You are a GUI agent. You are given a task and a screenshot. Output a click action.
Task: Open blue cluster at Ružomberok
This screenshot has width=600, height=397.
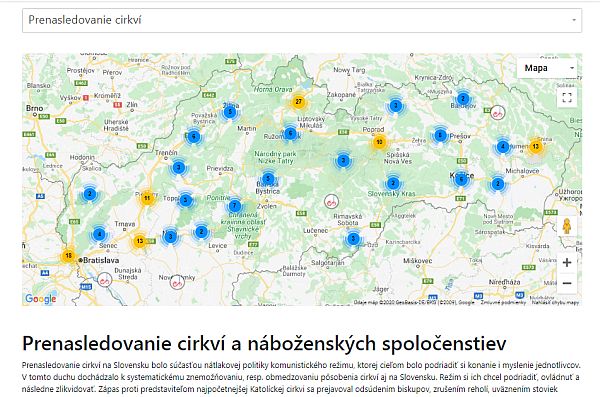point(290,133)
